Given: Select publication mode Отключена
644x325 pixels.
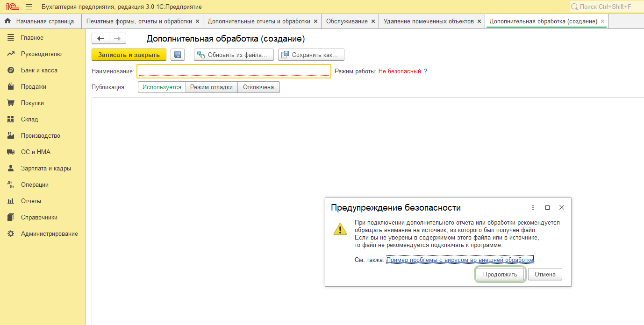Looking at the screenshot, I should pyautogui.click(x=258, y=87).
